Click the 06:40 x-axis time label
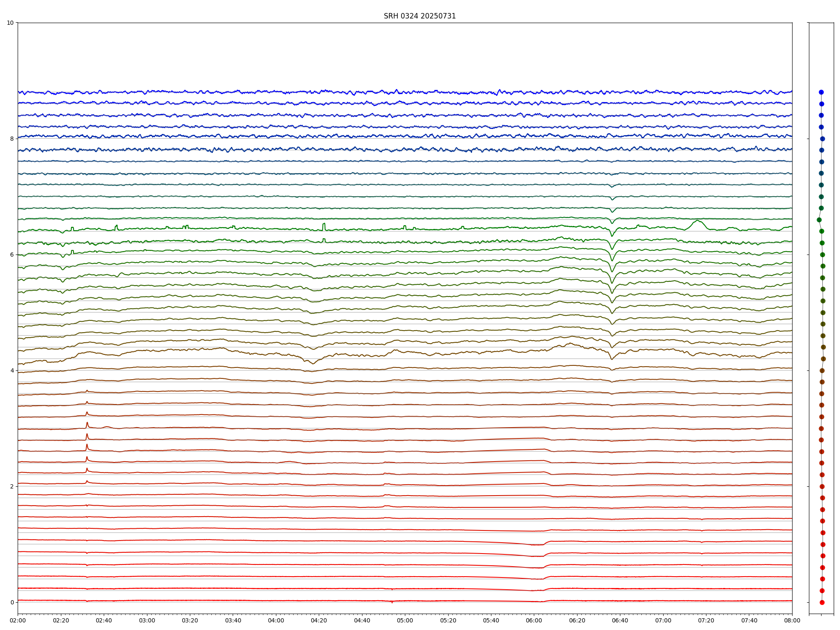 coord(620,620)
